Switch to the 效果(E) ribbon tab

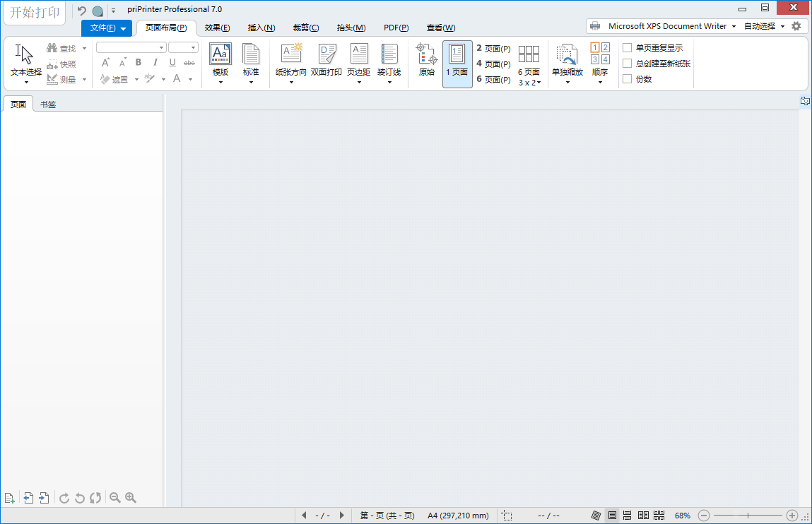[217, 28]
